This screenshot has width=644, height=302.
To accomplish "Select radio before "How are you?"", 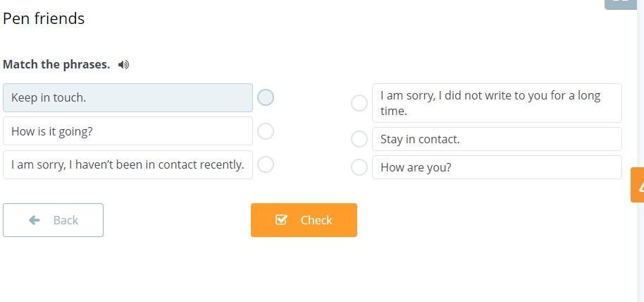I will [359, 167].
